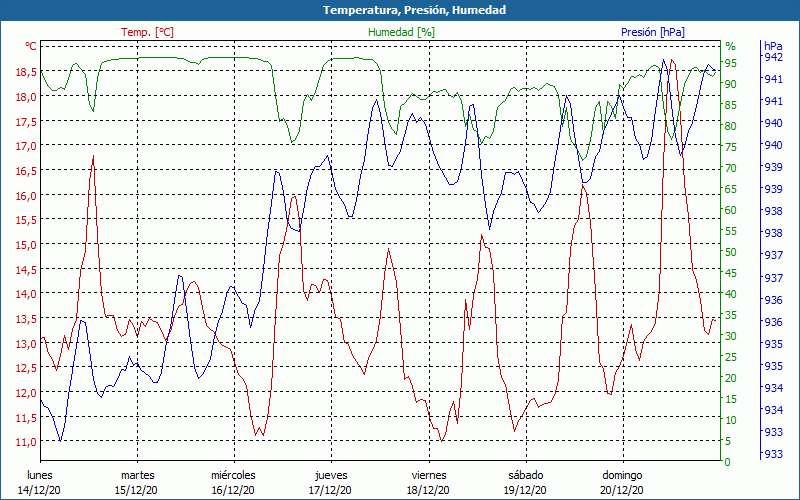This screenshot has width=800, height=500.
Task: Click the date '14/12/20'
Action: pyautogui.click(x=39, y=490)
